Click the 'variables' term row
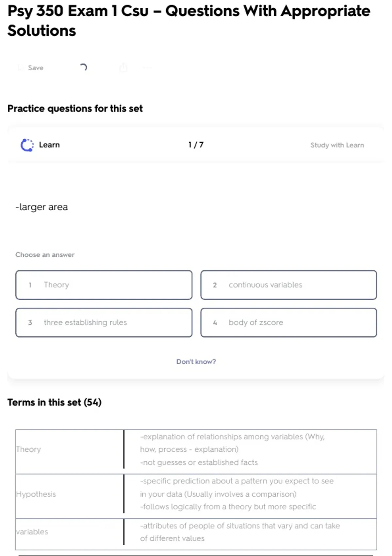 (32, 532)
